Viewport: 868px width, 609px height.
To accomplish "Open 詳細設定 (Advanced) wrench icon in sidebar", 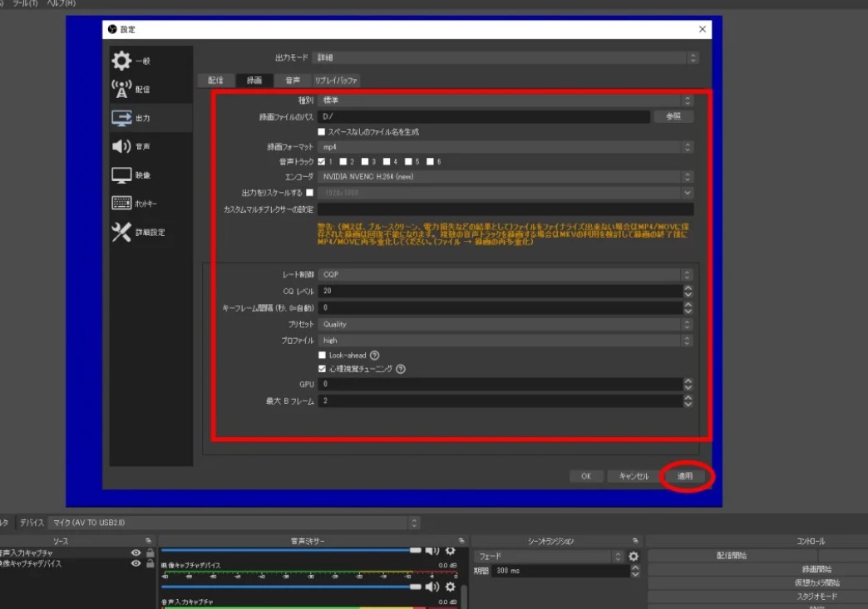I will tap(121, 233).
